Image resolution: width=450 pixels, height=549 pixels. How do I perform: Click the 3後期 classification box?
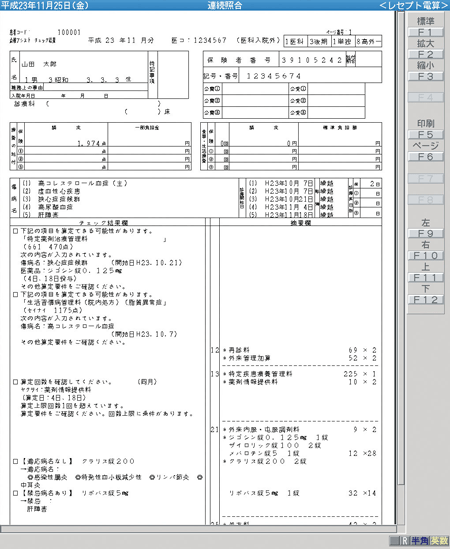coord(319,42)
